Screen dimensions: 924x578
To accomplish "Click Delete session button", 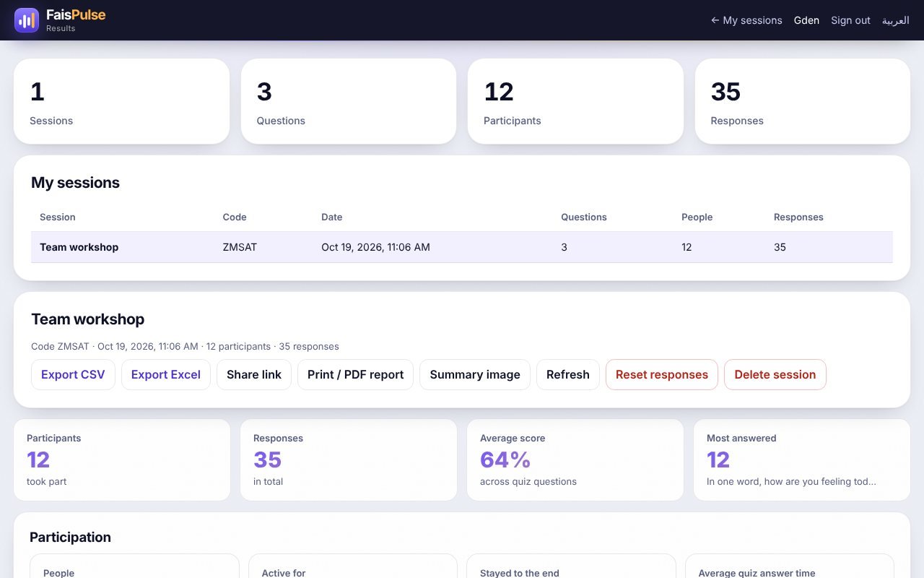I will point(775,374).
